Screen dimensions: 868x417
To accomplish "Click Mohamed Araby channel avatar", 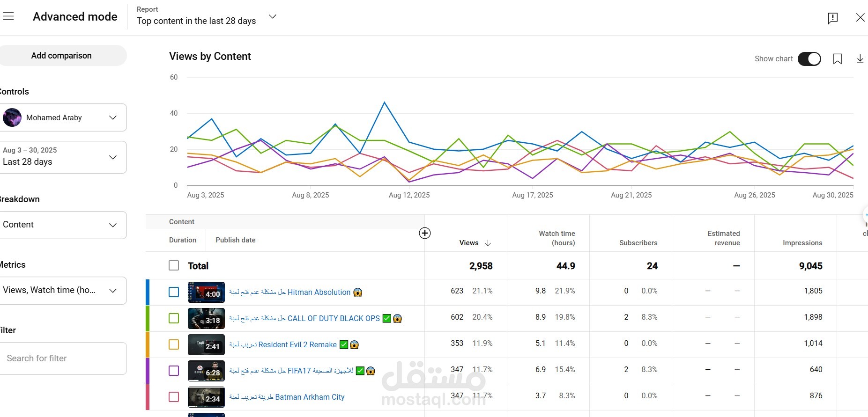I will [12, 117].
